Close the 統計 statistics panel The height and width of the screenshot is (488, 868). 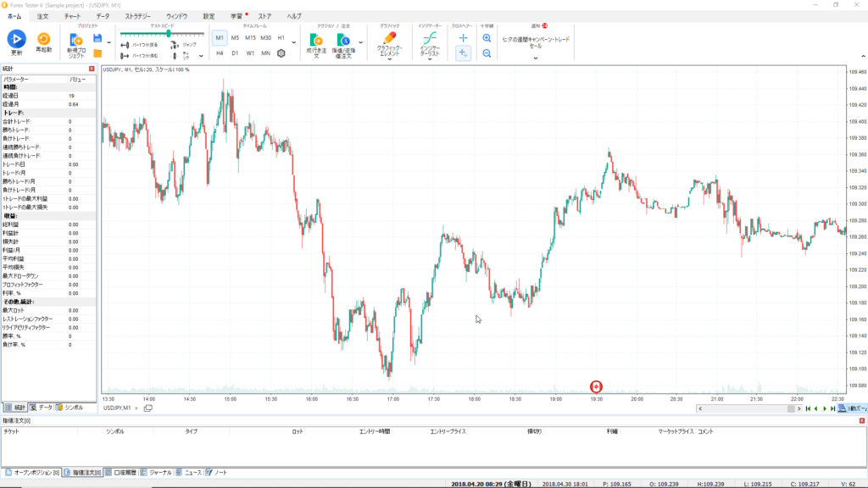click(92, 69)
